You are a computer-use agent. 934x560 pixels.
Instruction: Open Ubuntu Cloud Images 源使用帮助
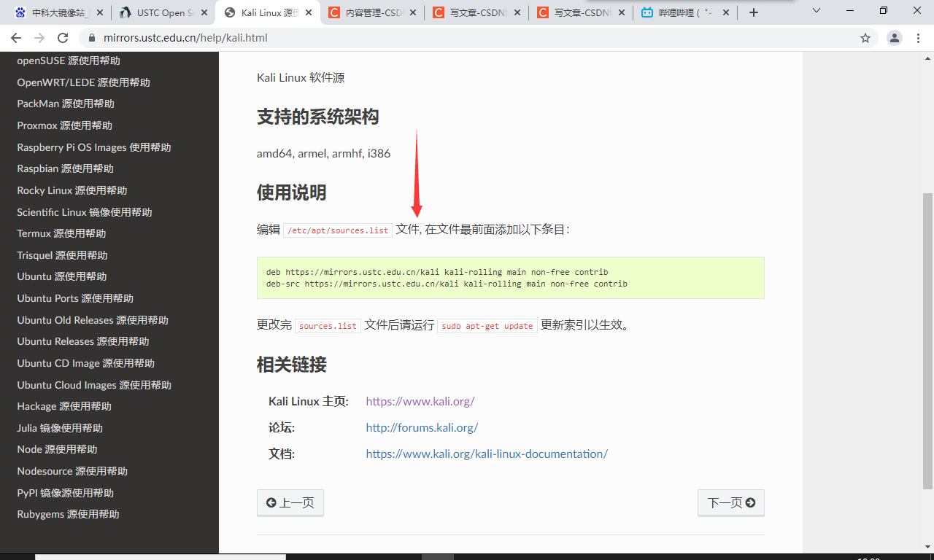(94, 385)
